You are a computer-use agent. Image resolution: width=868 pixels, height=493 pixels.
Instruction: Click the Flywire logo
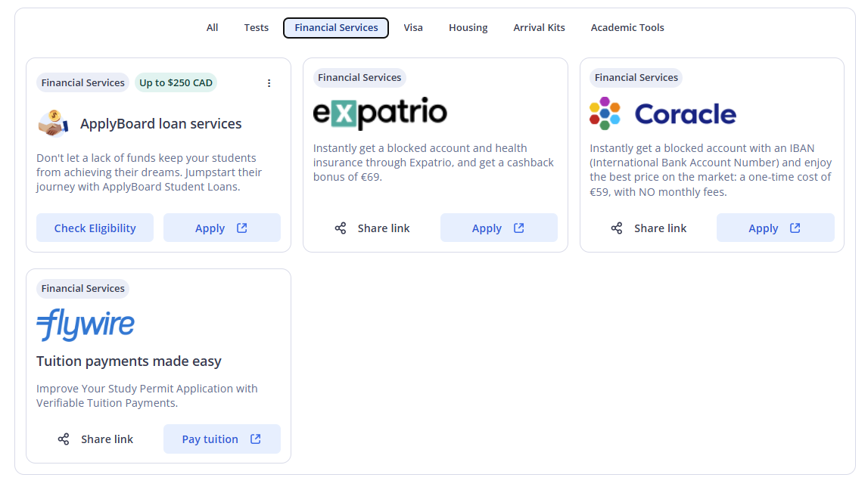point(86,324)
